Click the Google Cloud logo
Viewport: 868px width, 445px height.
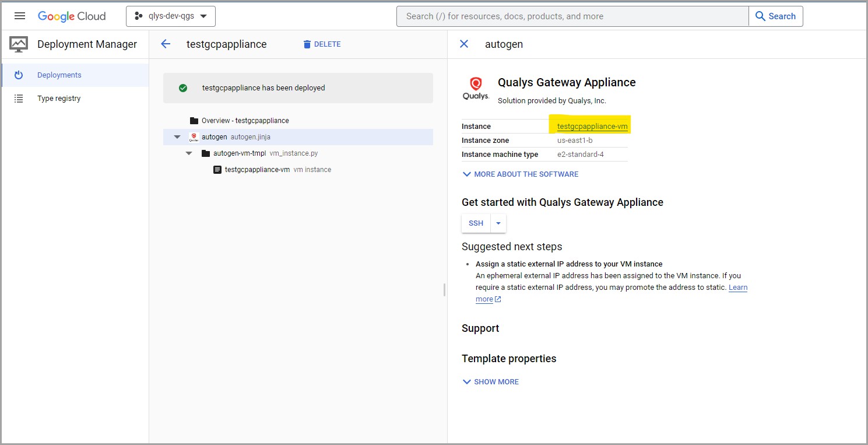click(72, 16)
